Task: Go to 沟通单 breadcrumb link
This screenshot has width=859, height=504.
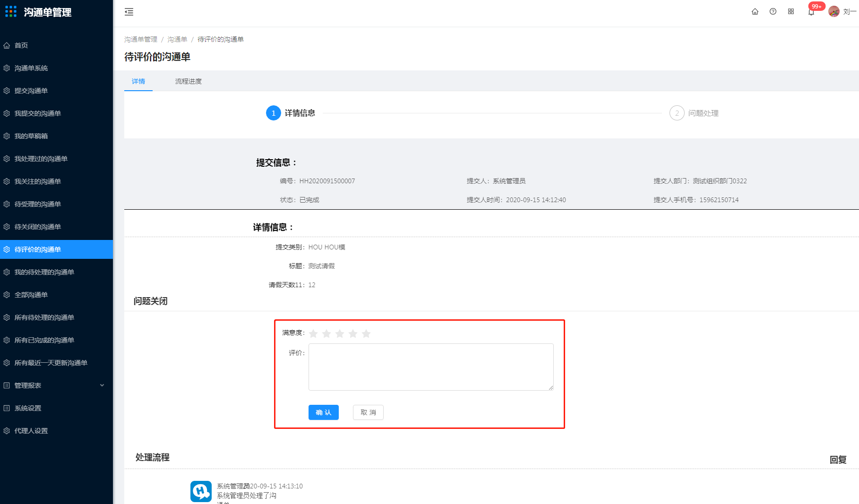Action: tap(177, 39)
